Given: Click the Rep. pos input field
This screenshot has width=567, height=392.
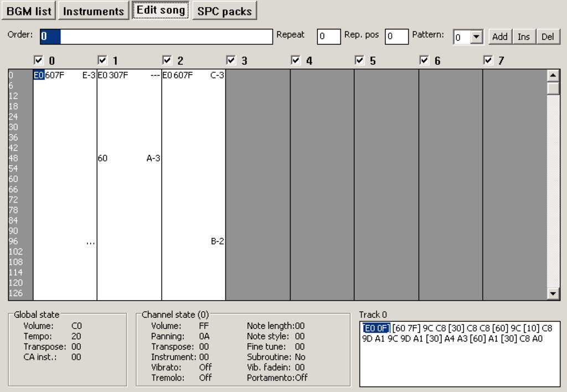Looking at the screenshot, I should pos(396,37).
